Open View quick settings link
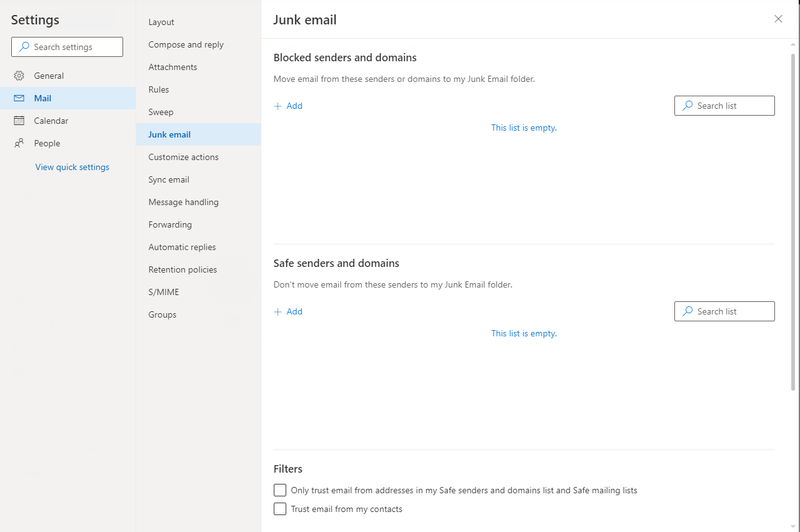Image resolution: width=800 pixels, height=532 pixels. point(72,167)
